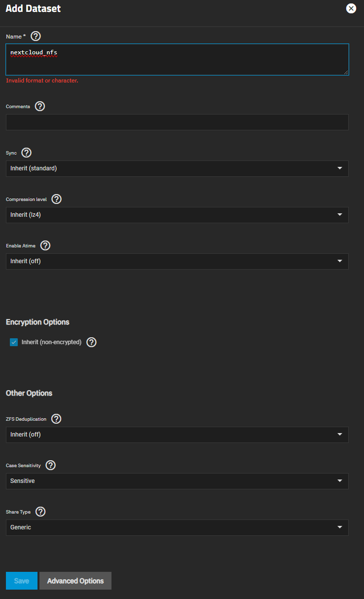The height and width of the screenshot is (599, 364).
Task: Open Advanced Options
Action: (75, 581)
